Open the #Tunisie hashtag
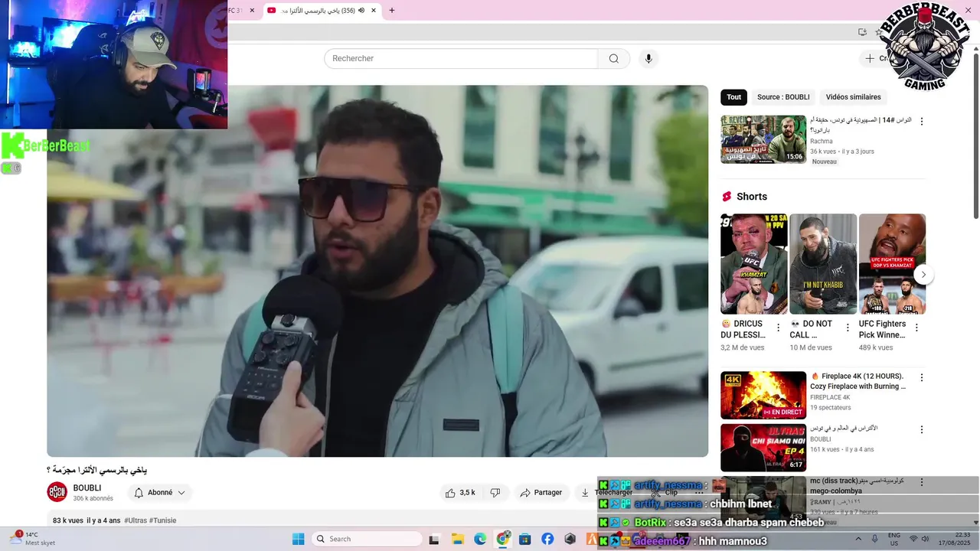 point(162,520)
